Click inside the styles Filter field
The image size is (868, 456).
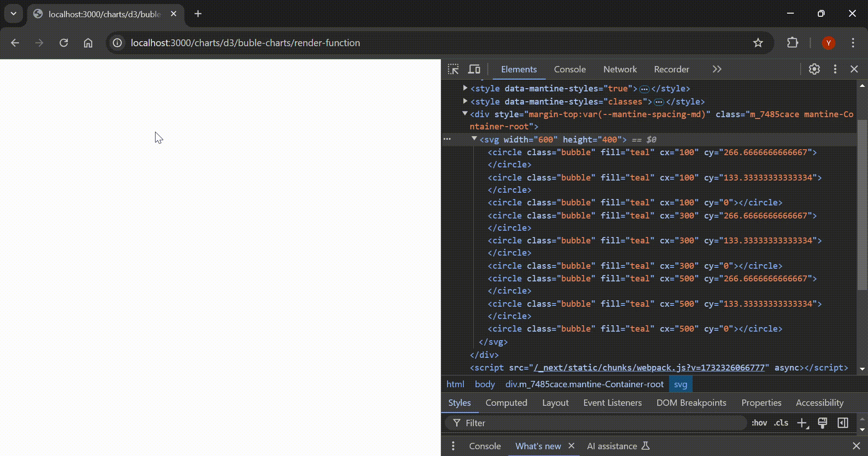coord(542,423)
